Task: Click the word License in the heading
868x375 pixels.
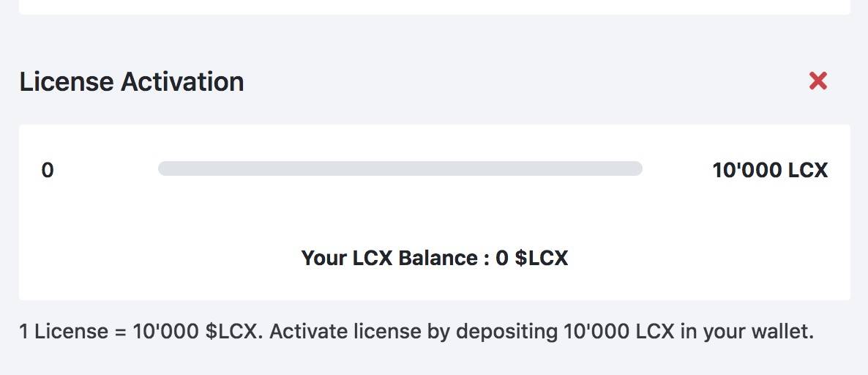Action: [x=67, y=81]
